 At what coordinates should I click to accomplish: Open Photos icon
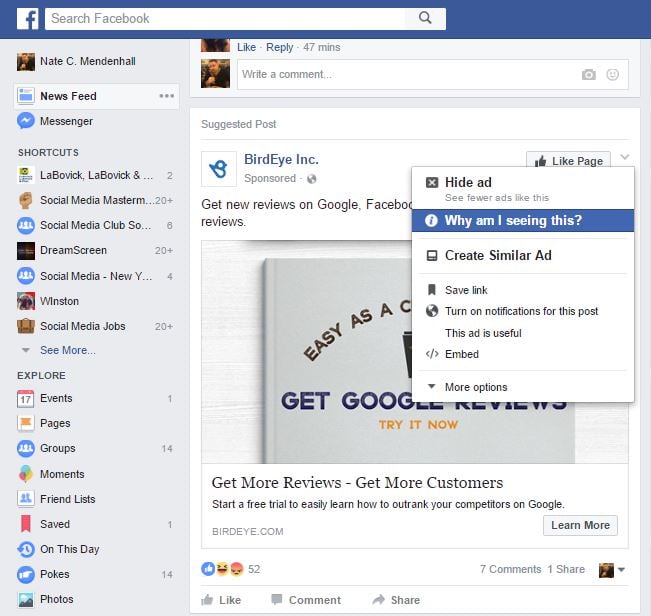pos(26,599)
